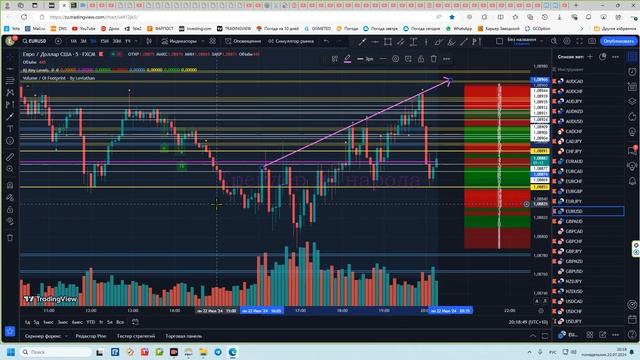Open Telegram from the taskbar
The width and height of the screenshot is (640, 360).
[218, 352]
